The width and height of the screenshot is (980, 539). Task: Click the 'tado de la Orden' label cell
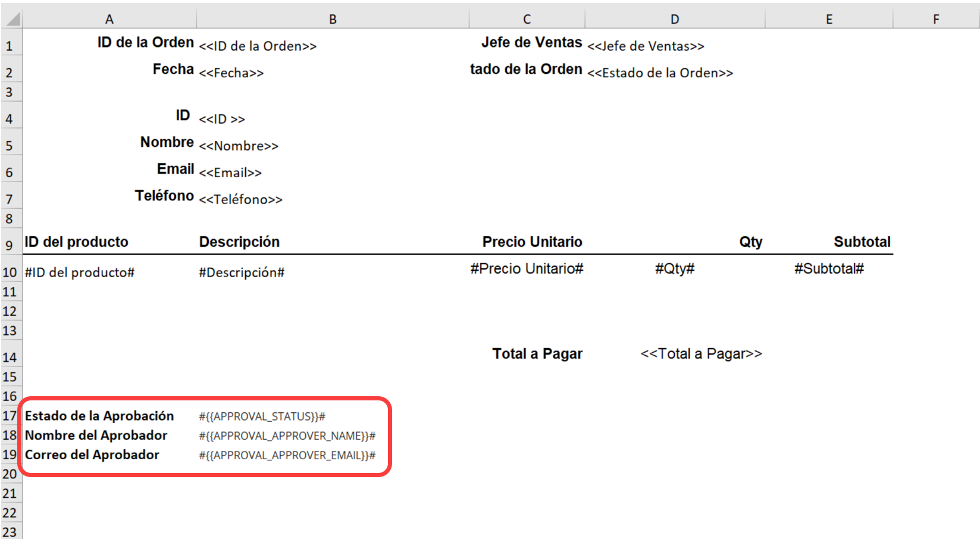pyautogui.click(x=526, y=69)
